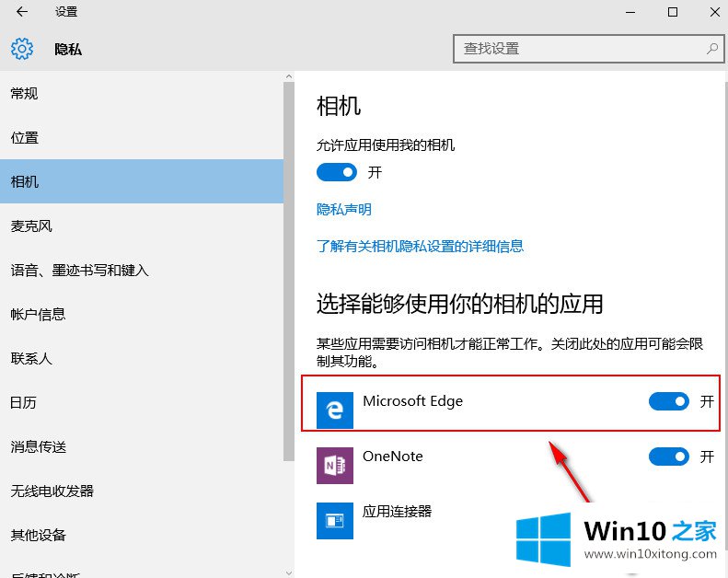Screen dimensions: 728x578
Task: Minimize the settings window
Action: (630, 12)
